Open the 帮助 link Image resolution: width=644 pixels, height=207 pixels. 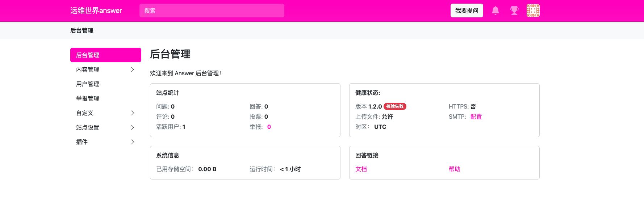455,169
